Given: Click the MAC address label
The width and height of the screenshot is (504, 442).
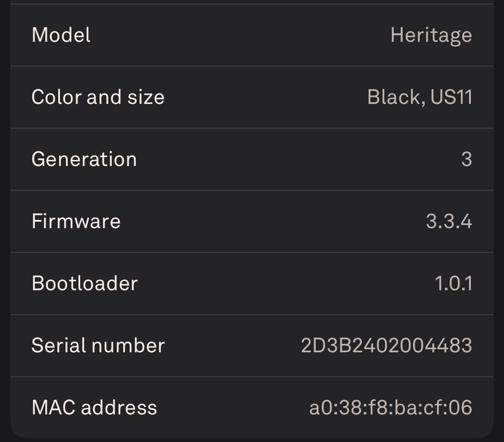Looking at the screenshot, I should (x=94, y=407).
